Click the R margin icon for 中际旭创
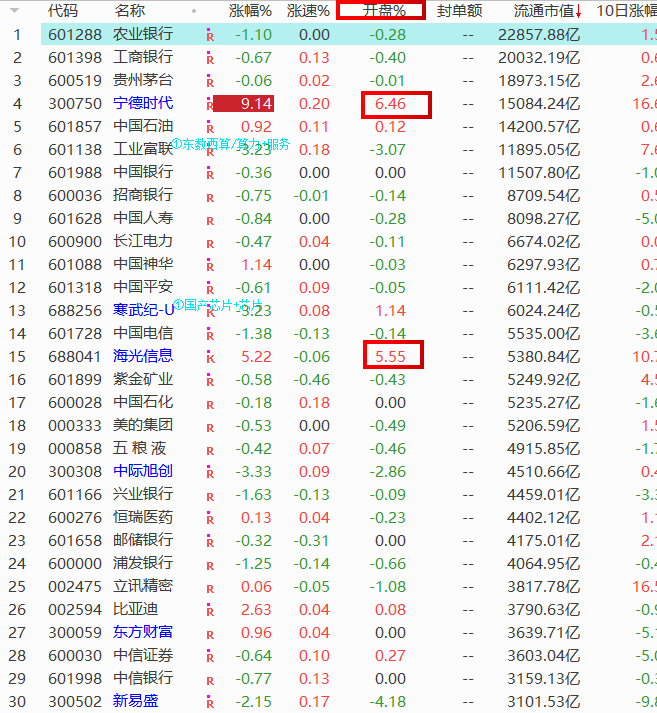The height and width of the screenshot is (713, 657). coord(210,472)
